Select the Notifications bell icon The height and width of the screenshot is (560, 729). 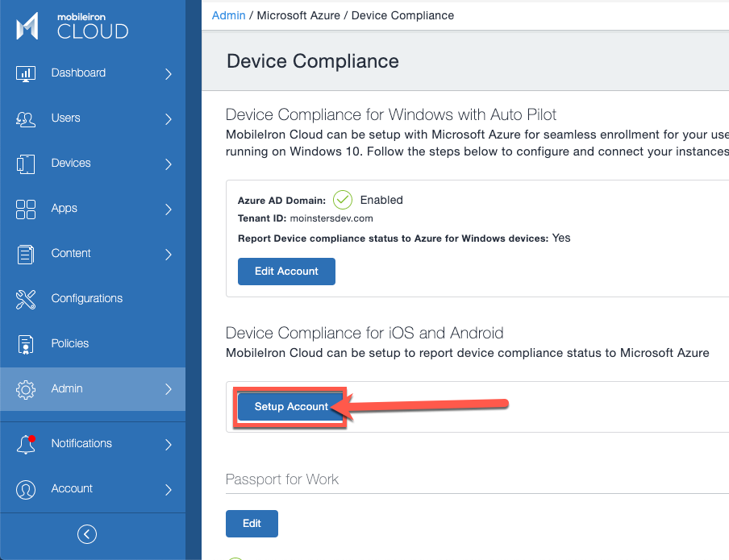tap(25, 443)
